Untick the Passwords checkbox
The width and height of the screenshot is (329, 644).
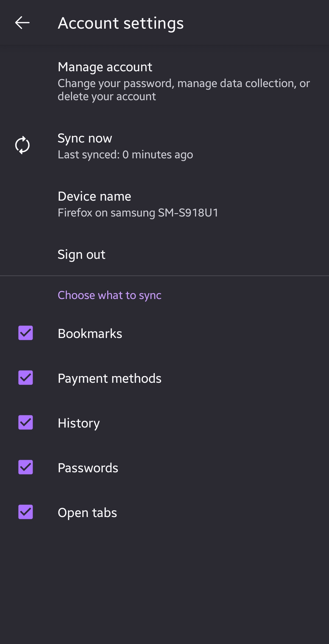point(26,467)
